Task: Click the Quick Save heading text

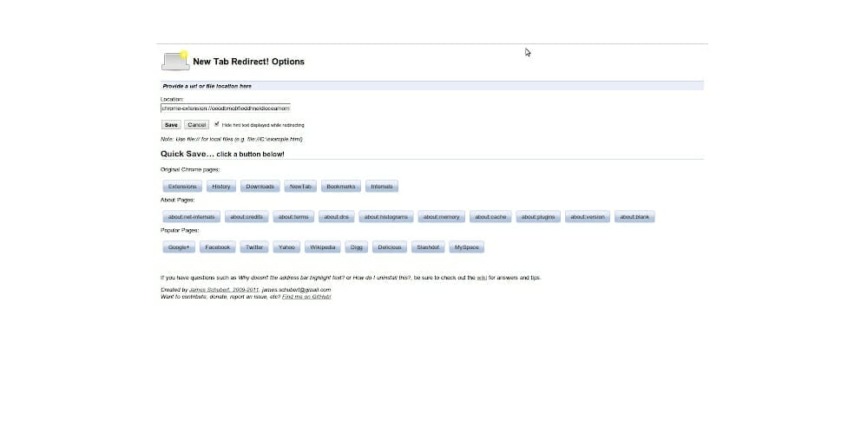Action: (x=222, y=154)
